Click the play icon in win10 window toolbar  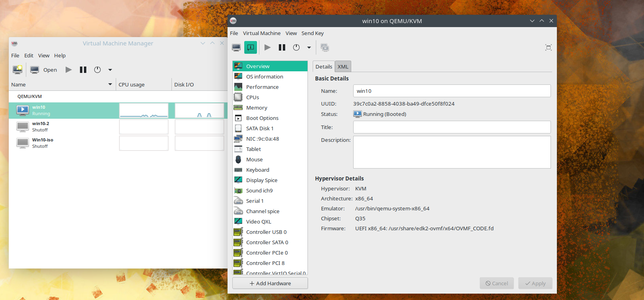268,47
